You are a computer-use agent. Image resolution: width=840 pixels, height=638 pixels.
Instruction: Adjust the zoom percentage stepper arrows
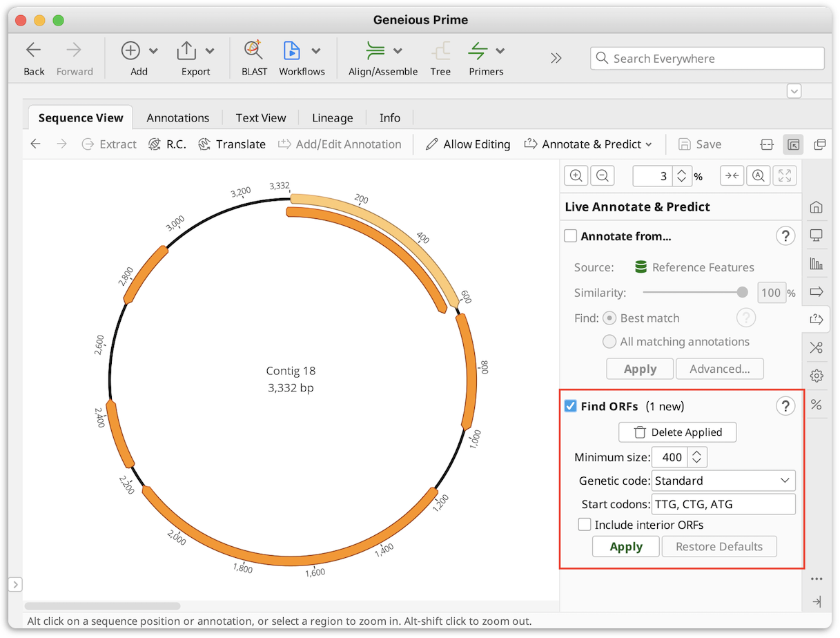(681, 176)
